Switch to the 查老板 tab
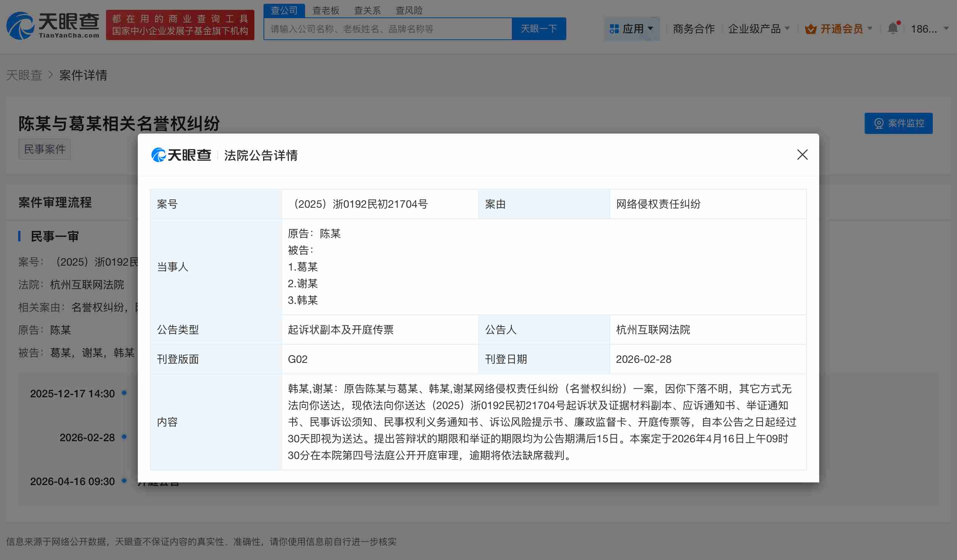 tap(326, 10)
